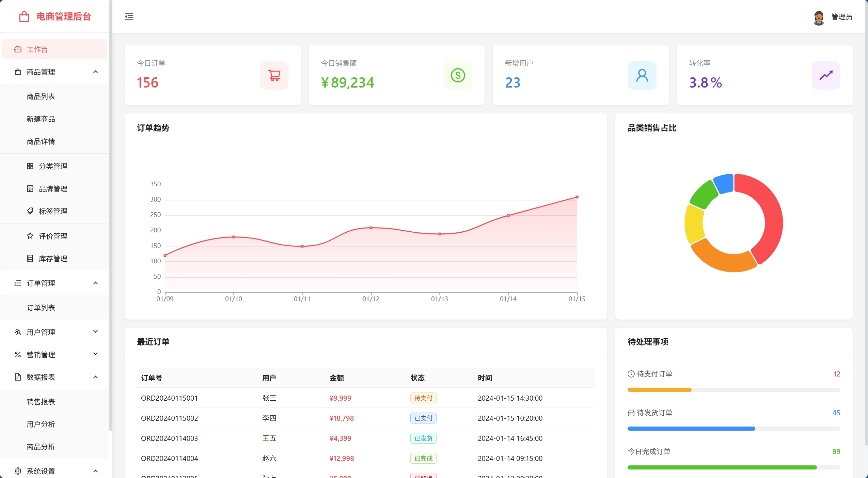
Task: Click the 待支付 status tag
Action: tap(423, 398)
